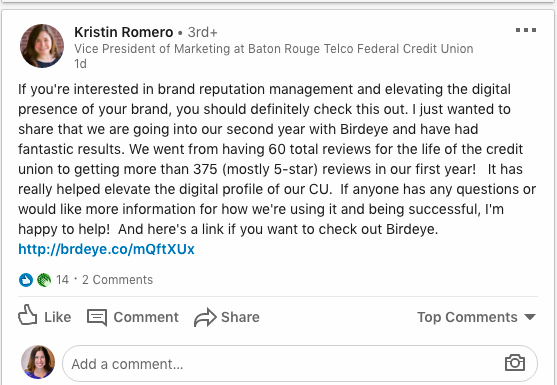Screen dimensions: 557x385
Task: View the 2 Comments
Action: click(118, 280)
